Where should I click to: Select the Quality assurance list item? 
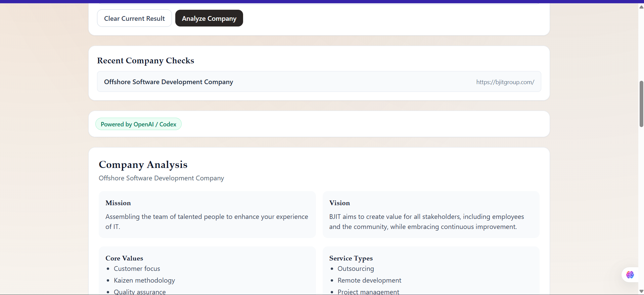click(x=140, y=292)
